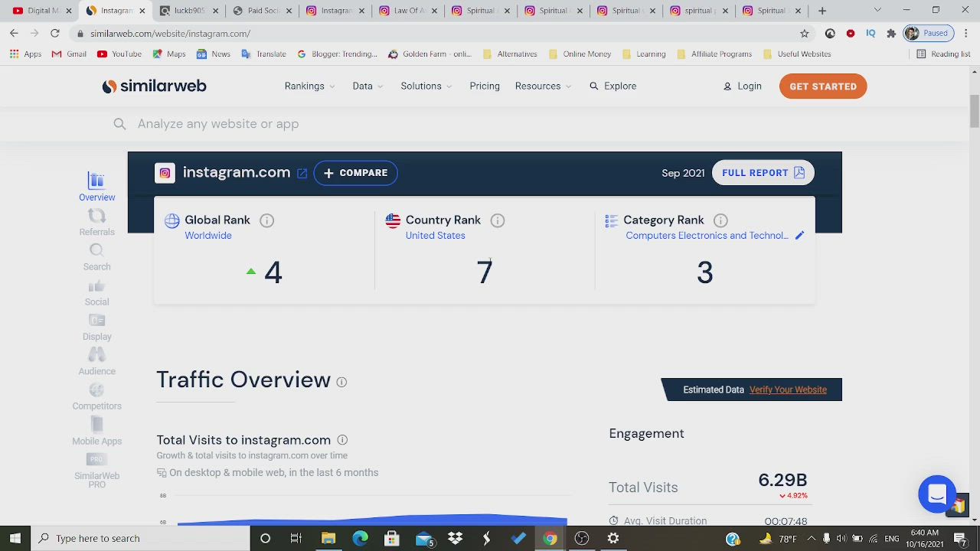
Task: Open the chat support bubble
Action: click(937, 494)
